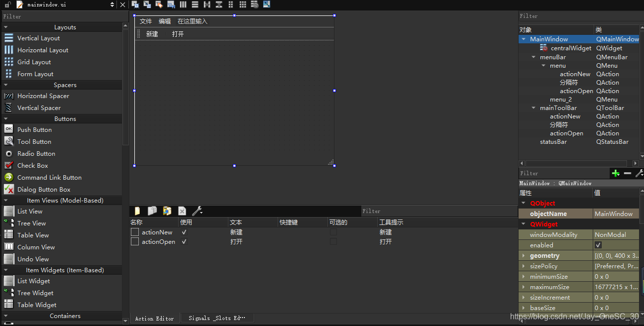
Task: Switch to Edit Widgets mode
Action: tap(135, 4)
